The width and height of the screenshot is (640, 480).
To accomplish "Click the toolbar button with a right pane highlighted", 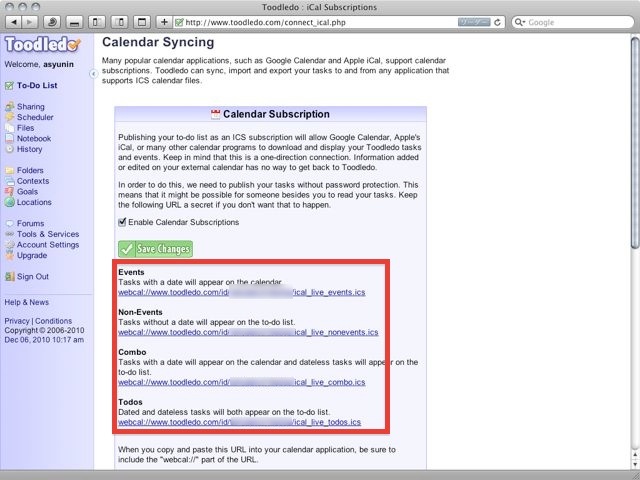I will pos(119,22).
